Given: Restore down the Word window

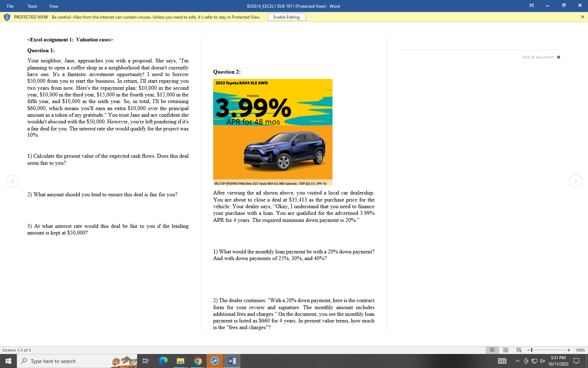Looking at the screenshot, I should 563,5.
